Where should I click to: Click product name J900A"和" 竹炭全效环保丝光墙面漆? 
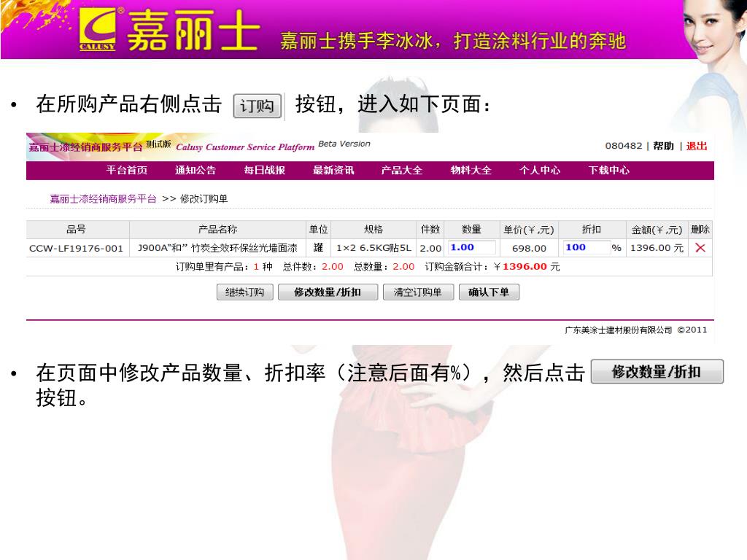(217, 248)
